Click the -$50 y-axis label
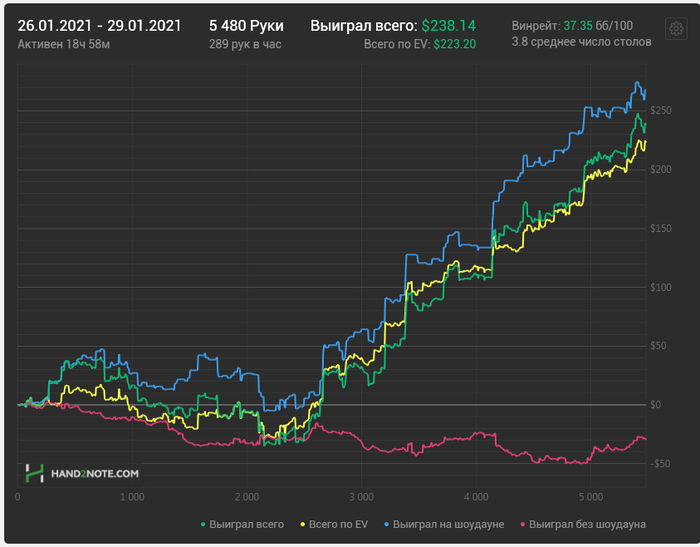 coord(660,463)
